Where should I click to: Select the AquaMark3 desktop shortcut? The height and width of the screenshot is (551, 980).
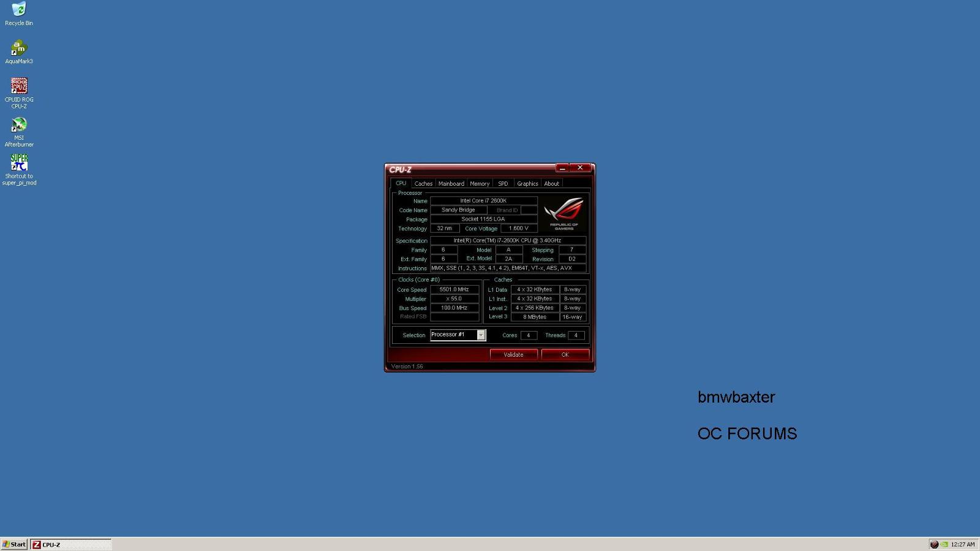click(x=19, y=52)
